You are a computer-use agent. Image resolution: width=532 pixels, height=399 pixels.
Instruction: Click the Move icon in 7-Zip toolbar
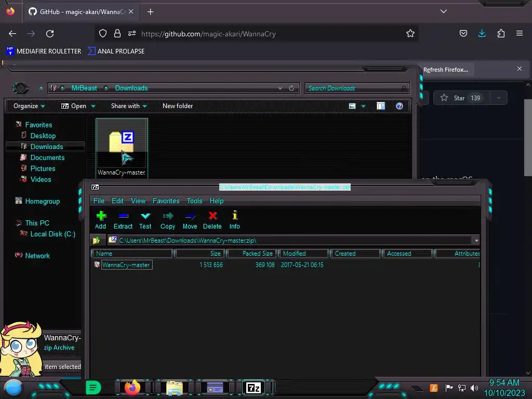tap(190, 220)
